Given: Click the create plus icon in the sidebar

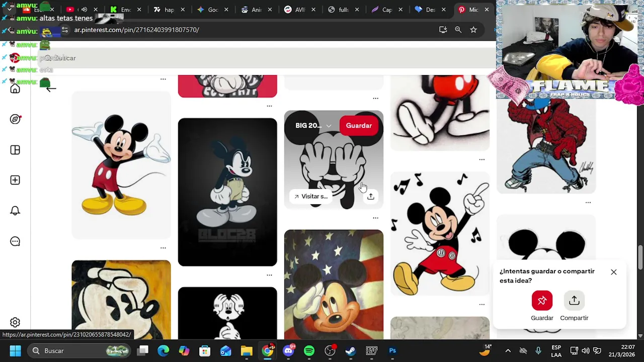Looking at the screenshot, I should coord(15,180).
